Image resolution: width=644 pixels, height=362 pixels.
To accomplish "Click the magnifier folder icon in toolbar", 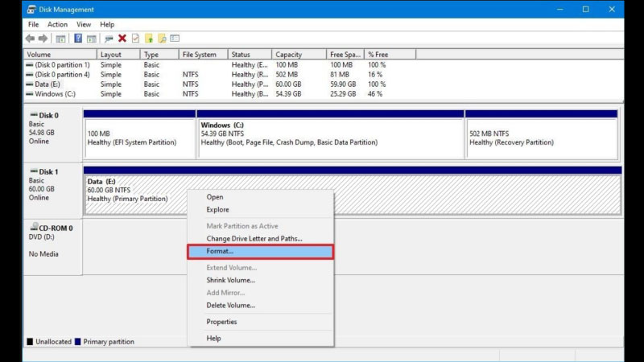I will [161, 38].
